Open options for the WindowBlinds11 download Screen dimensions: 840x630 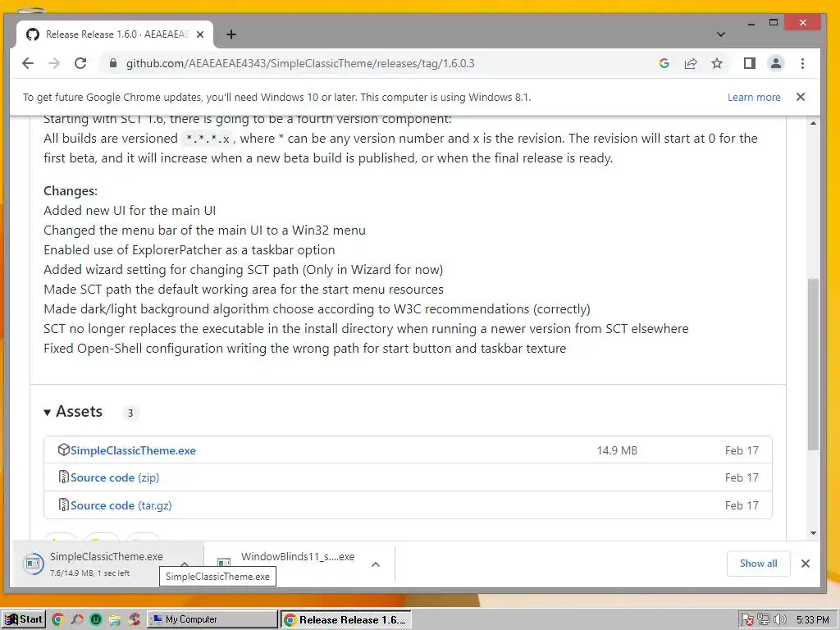pyautogui.click(x=376, y=564)
